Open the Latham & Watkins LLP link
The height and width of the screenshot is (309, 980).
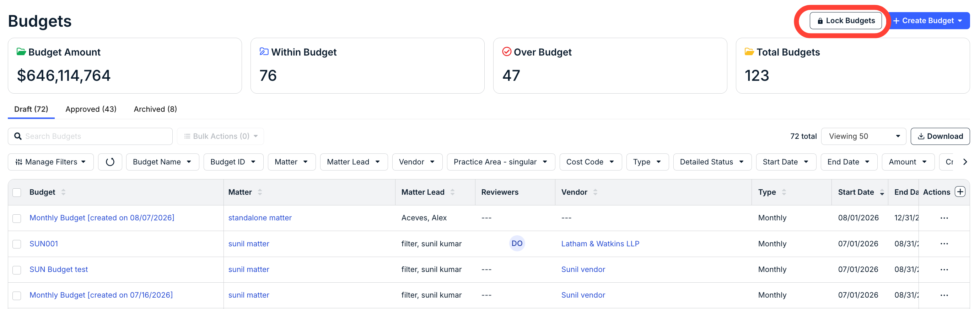click(600, 244)
